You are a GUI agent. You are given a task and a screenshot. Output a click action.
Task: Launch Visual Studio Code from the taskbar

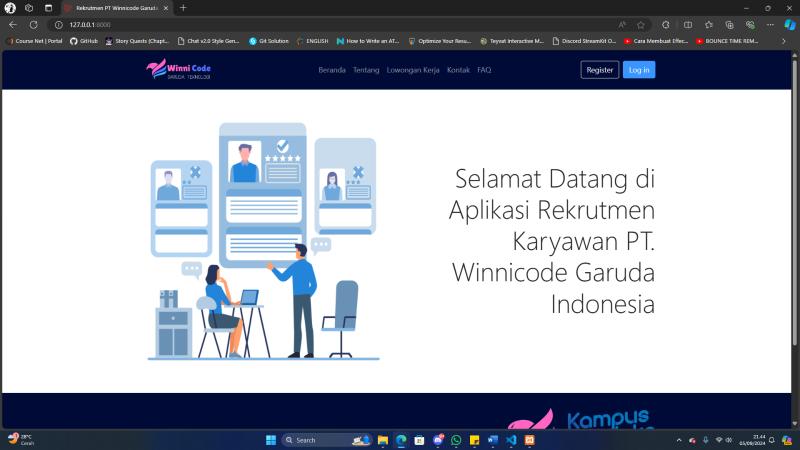pyautogui.click(x=511, y=440)
